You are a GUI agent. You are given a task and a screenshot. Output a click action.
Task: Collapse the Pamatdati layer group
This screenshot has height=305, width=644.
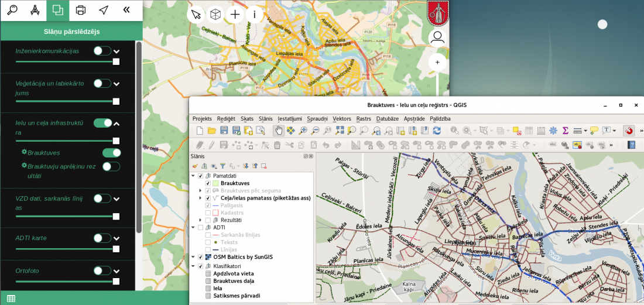(x=193, y=176)
